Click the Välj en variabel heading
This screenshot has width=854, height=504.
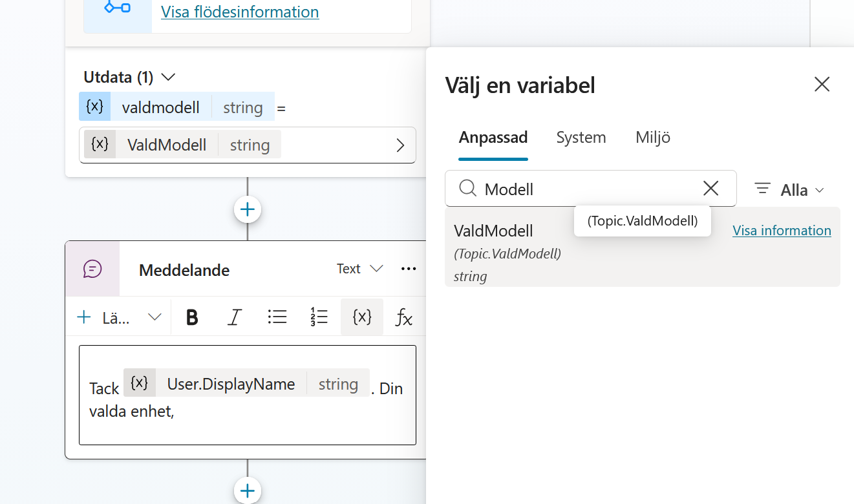pyautogui.click(x=520, y=85)
